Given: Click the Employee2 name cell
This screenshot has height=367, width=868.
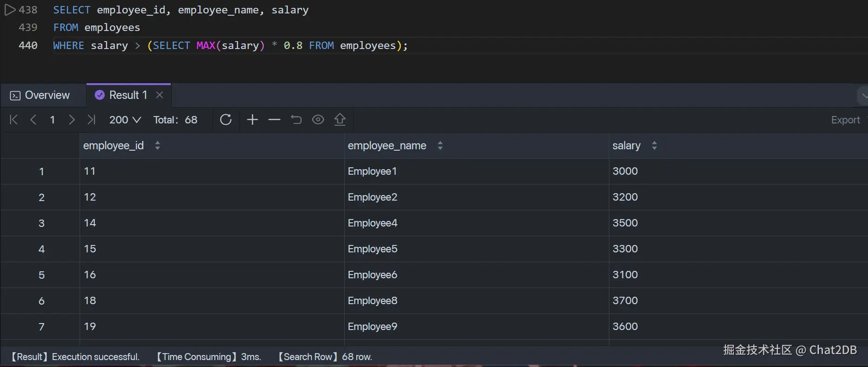Looking at the screenshot, I should tap(477, 197).
